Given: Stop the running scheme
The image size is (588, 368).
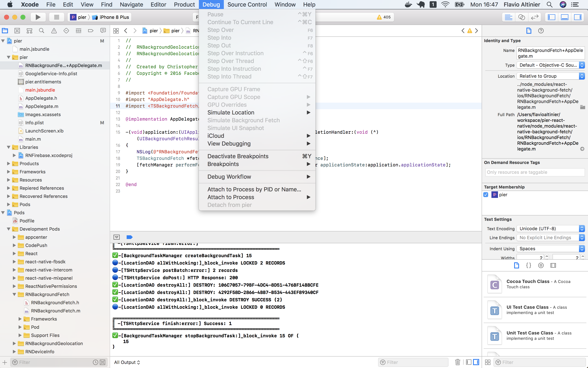Looking at the screenshot, I should (56, 17).
